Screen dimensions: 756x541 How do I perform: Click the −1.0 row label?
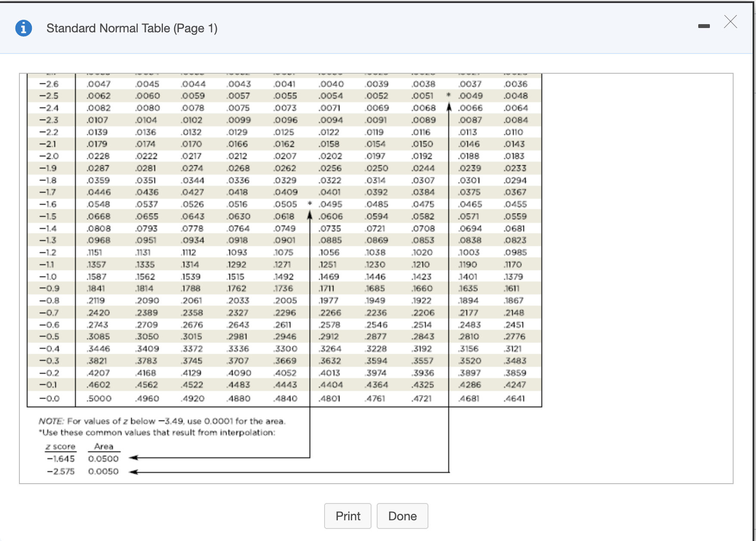coord(48,277)
